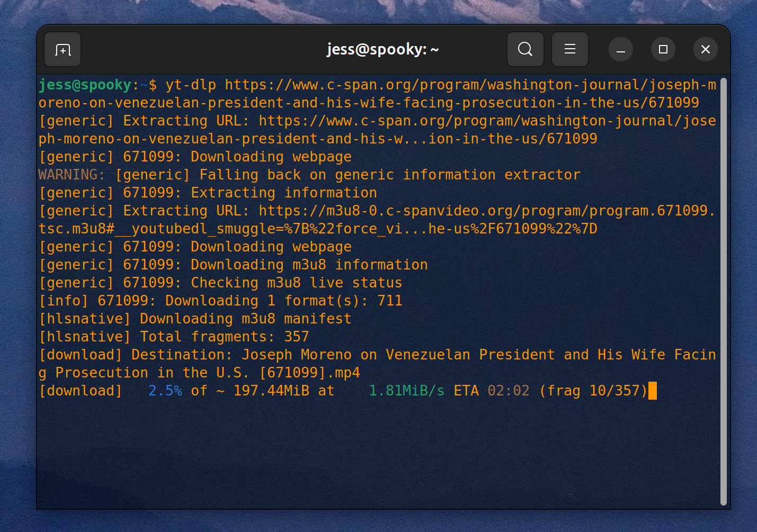Click the 'Downloading m3u8 manifest' line
Viewport: 757px width, 532px height.
[x=195, y=319]
